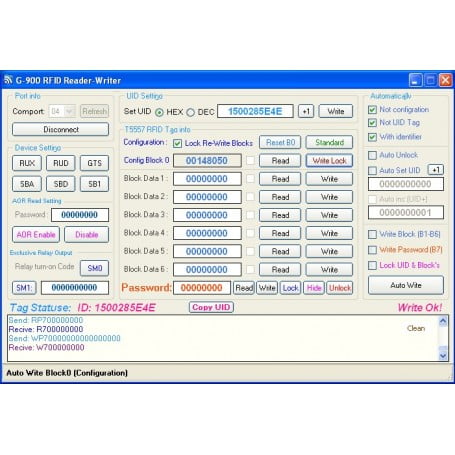The image size is (455, 455).
Task: Click the +1 button beside Auto Set UID
Action: point(436,170)
